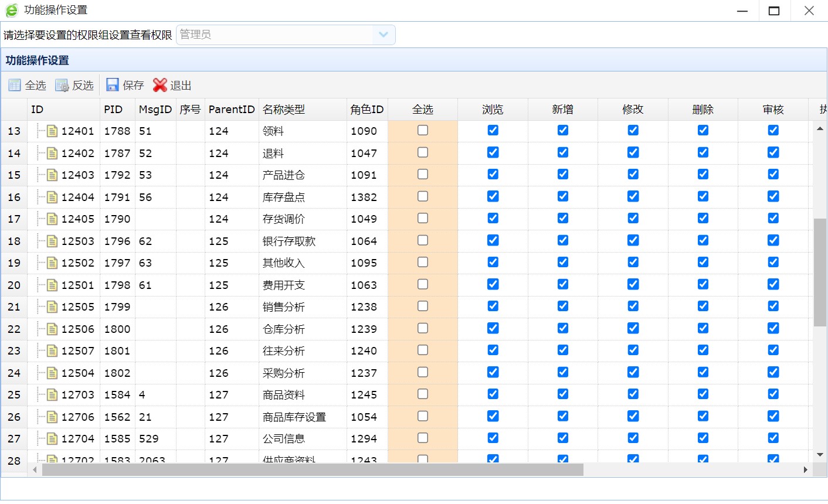The height and width of the screenshot is (504, 828).
Task: Click the red X 退出 exit icon
Action: [160, 86]
